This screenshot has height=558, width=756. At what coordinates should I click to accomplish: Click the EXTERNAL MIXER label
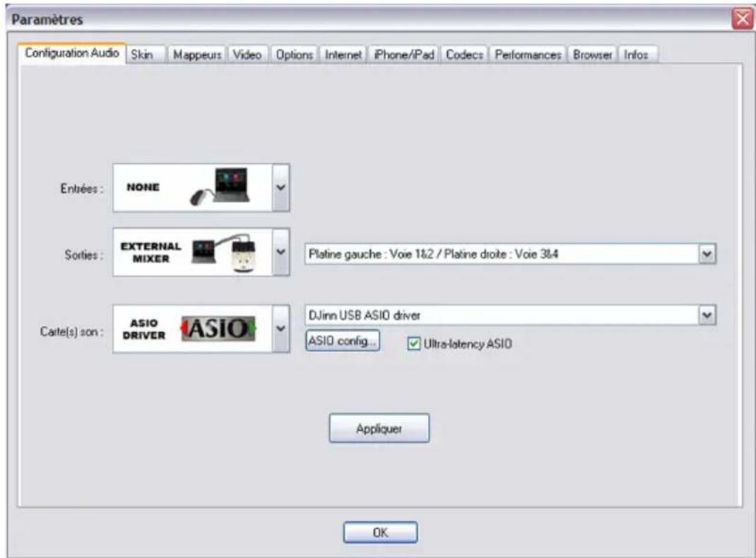151,252
